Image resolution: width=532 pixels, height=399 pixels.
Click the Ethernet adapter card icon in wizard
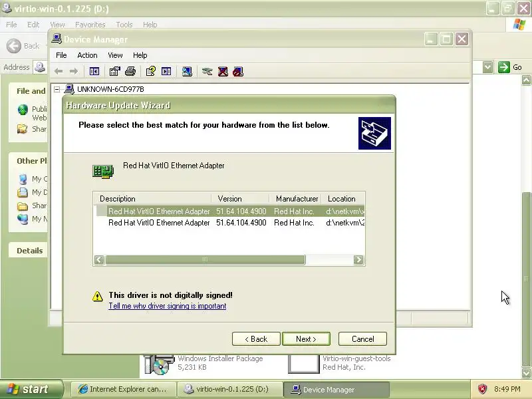(103, 172)
